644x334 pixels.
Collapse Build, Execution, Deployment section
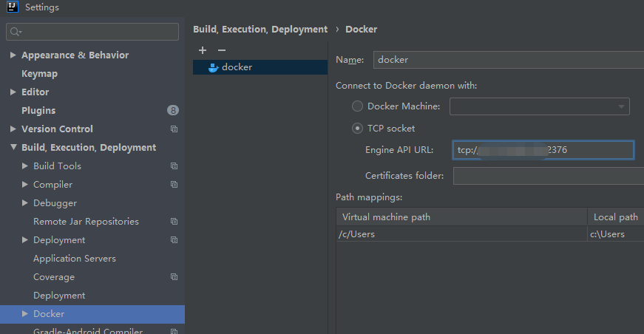[x=13, y=147]
